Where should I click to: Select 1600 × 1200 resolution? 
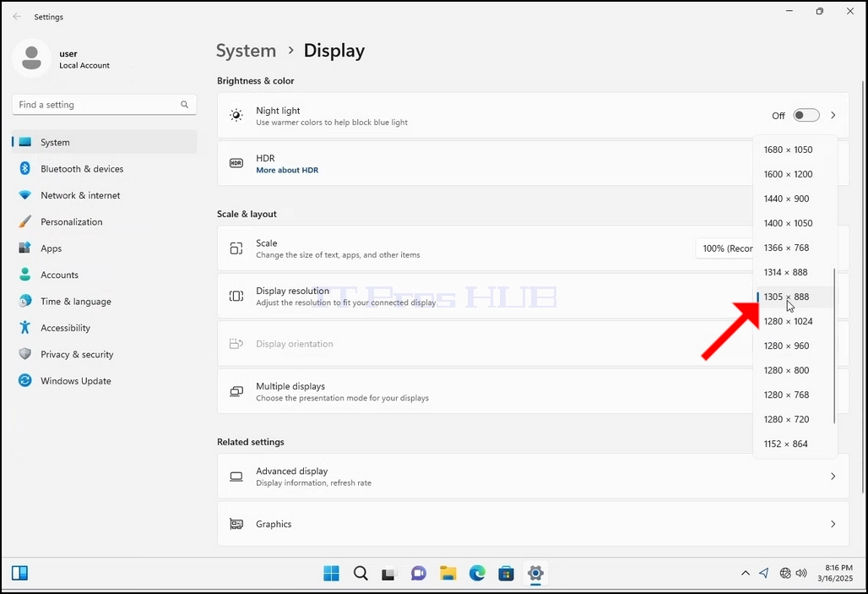click(795, 174)
